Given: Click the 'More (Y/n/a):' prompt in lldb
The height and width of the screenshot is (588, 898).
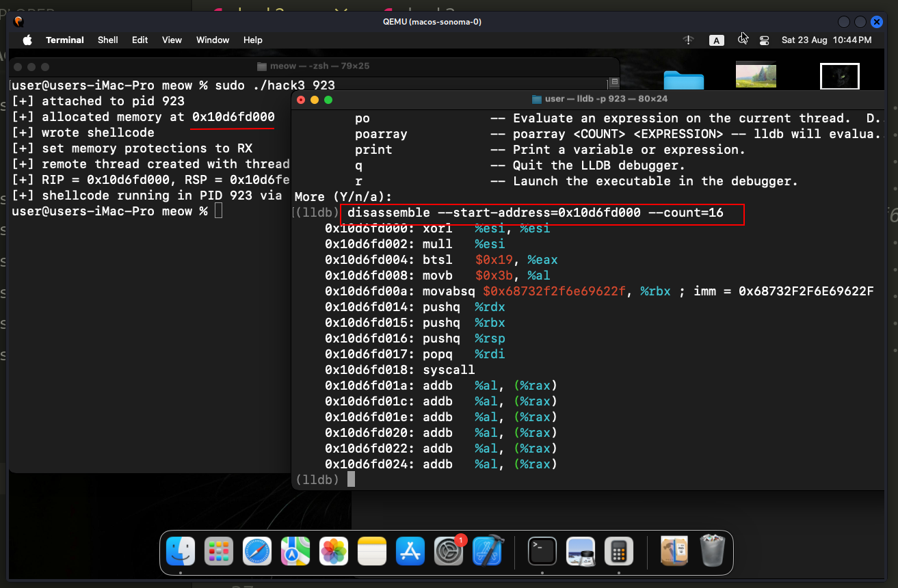Looking at the screenshot, I should coord(343,197).
